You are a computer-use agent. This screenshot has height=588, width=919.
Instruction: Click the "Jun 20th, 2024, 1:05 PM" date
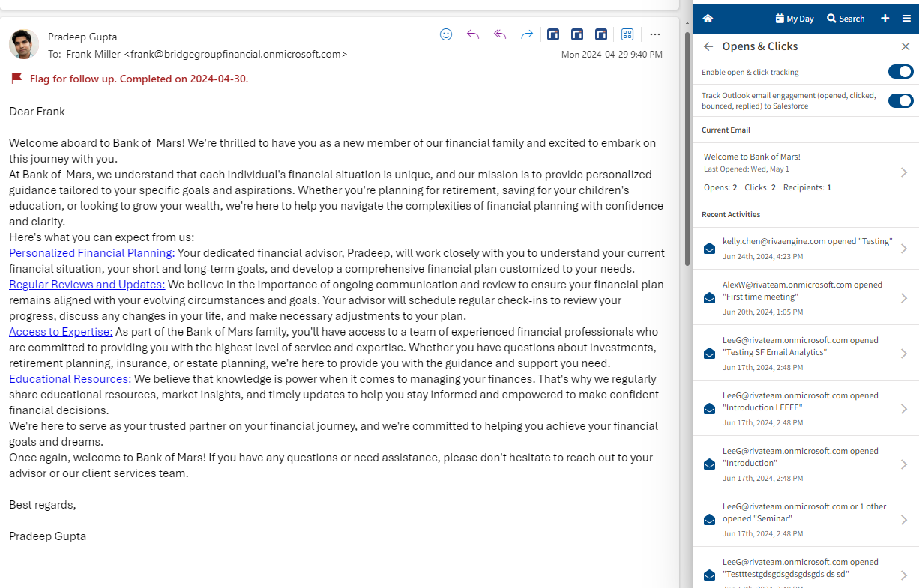[x=762, y=312]
